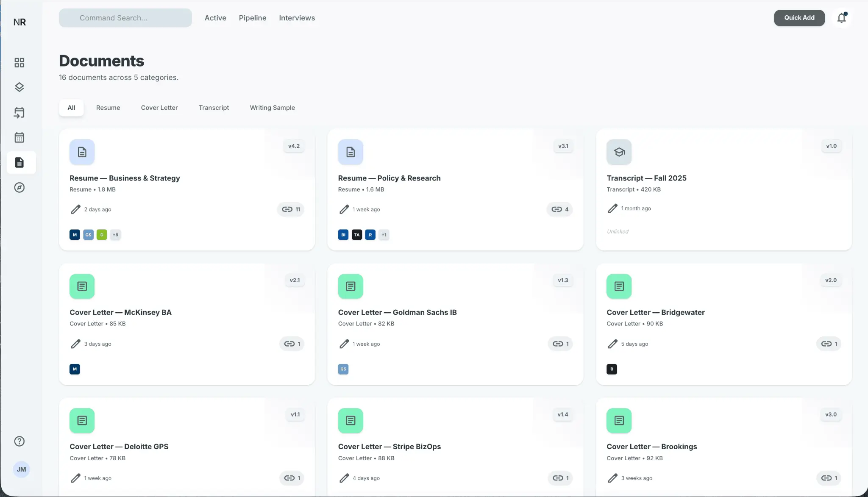
Task: Go to Active in top navigation
Action: (x=215, y=18)
